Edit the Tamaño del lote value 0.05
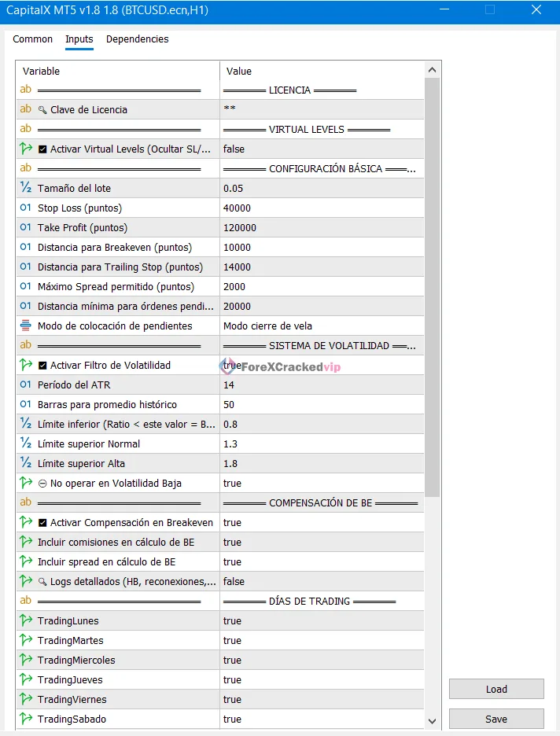The image size is (560, 736). click(322, 188)
